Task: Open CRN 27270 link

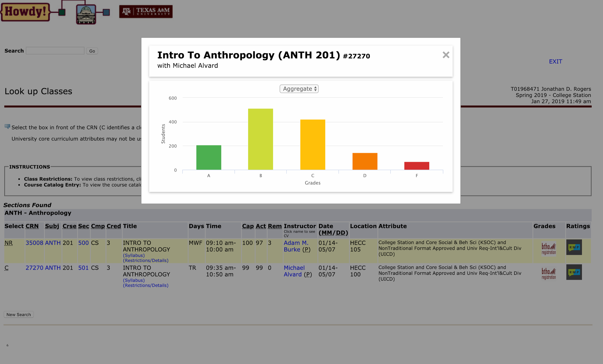Action: tap(34, 268)
